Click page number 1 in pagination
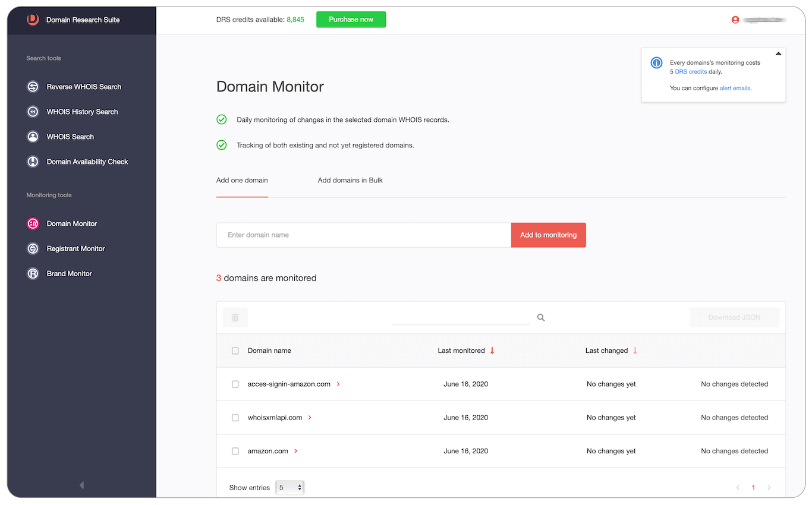 coord(753,488)
